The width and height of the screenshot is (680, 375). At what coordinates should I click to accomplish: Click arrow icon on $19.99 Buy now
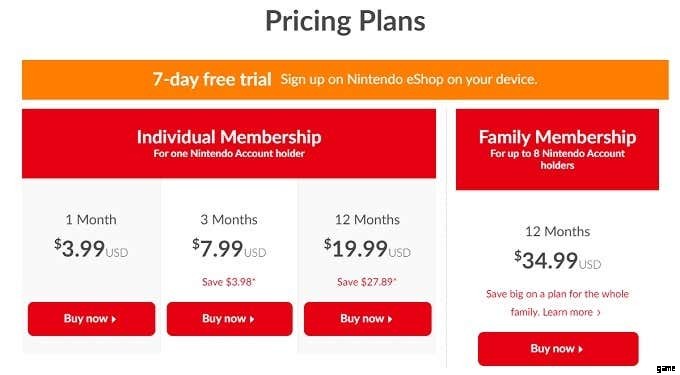pyautogui.click(x=390, y=320)
